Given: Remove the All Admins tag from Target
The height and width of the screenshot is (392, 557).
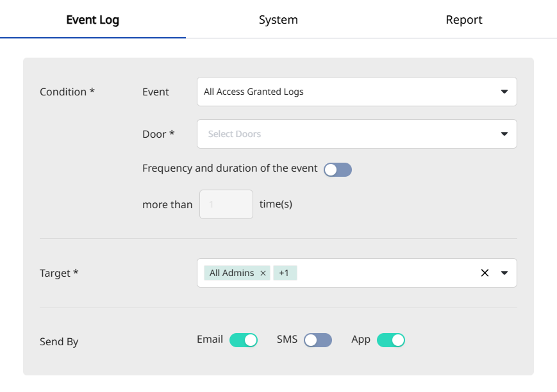Looking at the screenshot, I should 263,274.
